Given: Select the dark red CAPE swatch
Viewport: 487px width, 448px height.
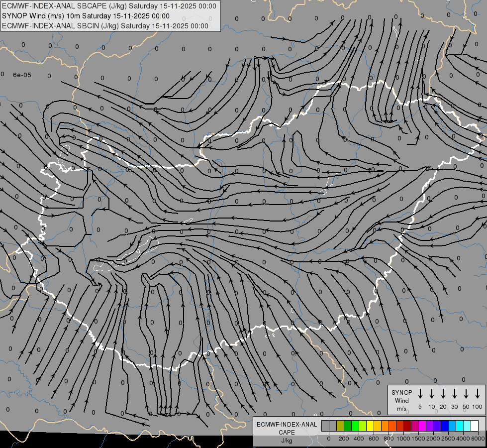Looking at the screenshot, I should (407, 426).
